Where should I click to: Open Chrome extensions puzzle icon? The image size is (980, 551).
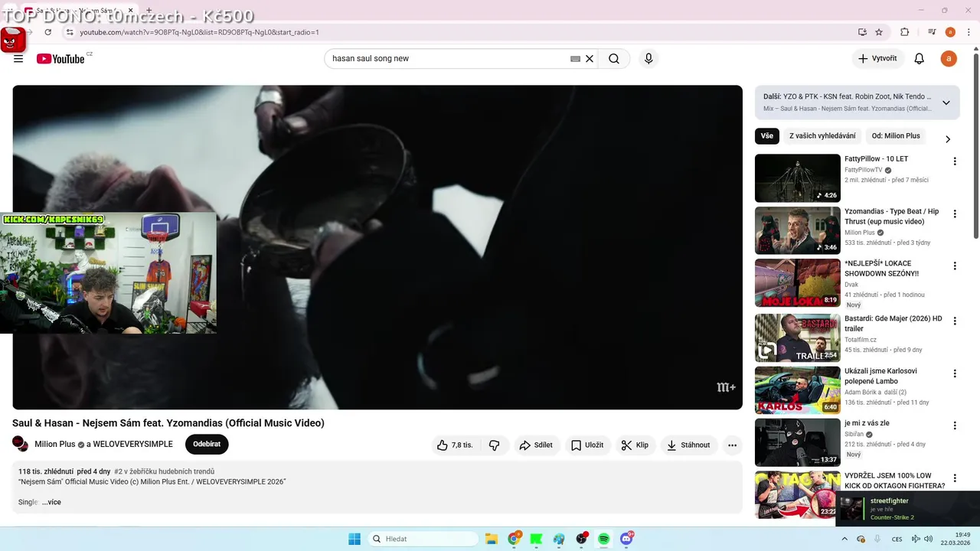[x=905, y=32]
